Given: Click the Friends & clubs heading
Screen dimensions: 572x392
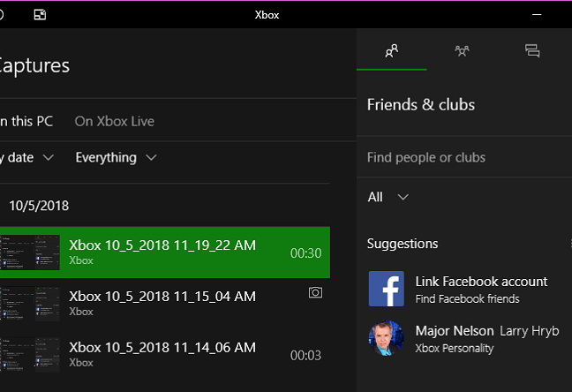Looking at the screenshot, I should click(x=421, y=105).
